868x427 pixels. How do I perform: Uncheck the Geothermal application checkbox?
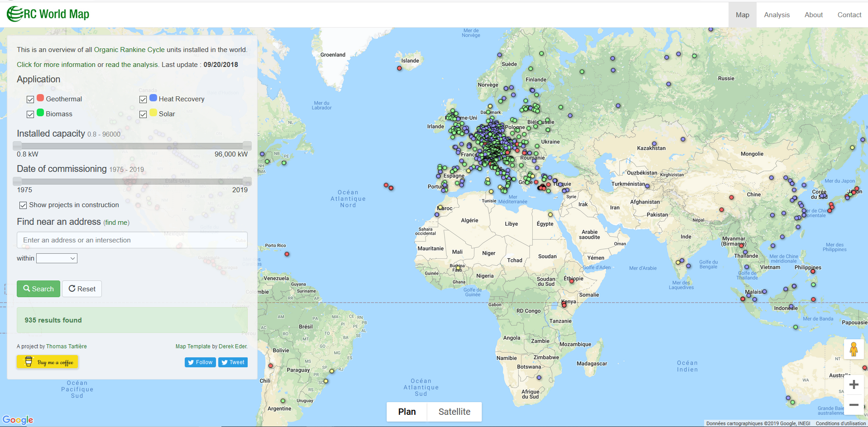pyautogui.click(x=30, y=100)
